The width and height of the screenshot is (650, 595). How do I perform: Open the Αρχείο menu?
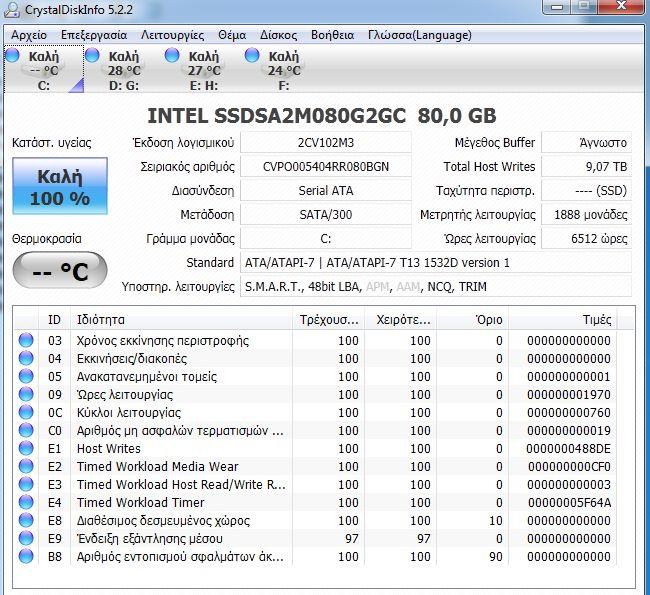(x=29, y=35)
